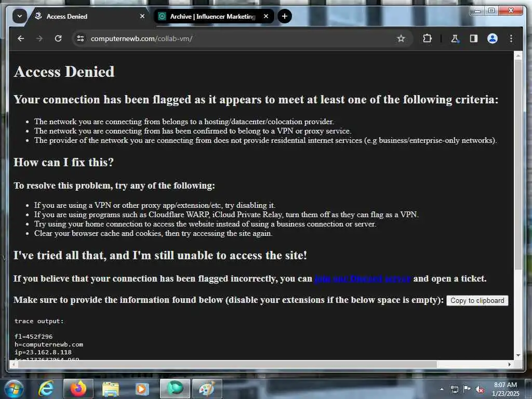Open the profile avatar menu

[x=493, y=38]
